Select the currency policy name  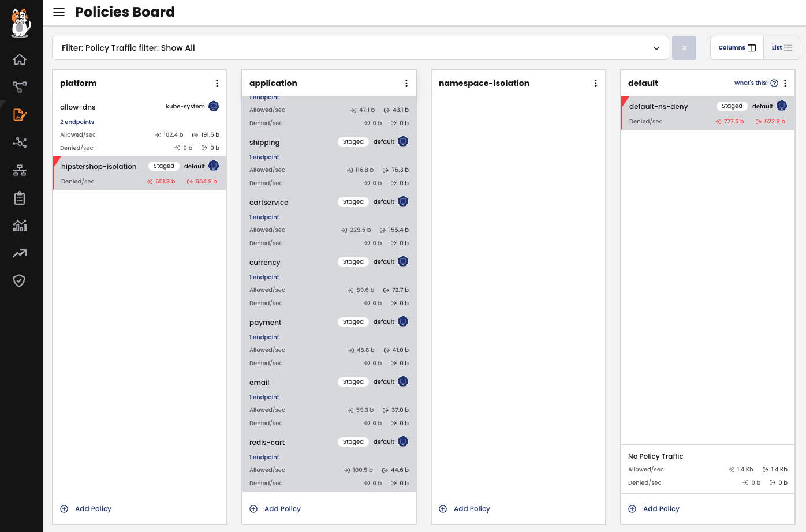(x=264, y=263)
